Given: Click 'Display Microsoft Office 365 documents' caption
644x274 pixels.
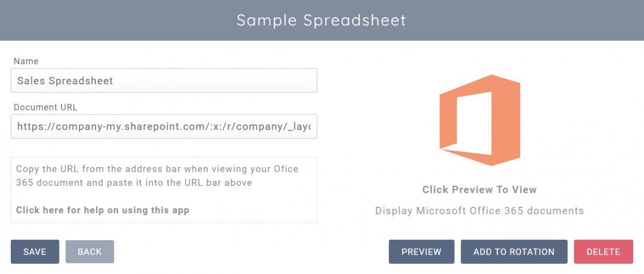Looking at the screenshot, I should tap(479, 211).
